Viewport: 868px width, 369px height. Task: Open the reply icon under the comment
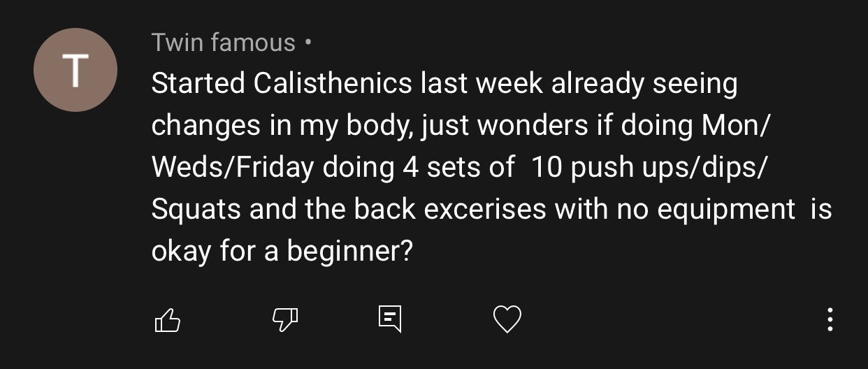(x=390, y=319)
